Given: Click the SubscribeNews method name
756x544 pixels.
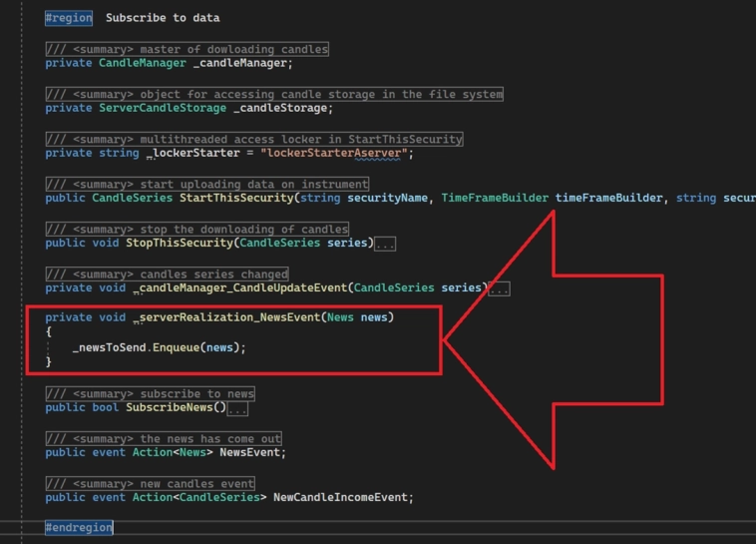Looking at the screenshot, I should [x=170, y=407].
